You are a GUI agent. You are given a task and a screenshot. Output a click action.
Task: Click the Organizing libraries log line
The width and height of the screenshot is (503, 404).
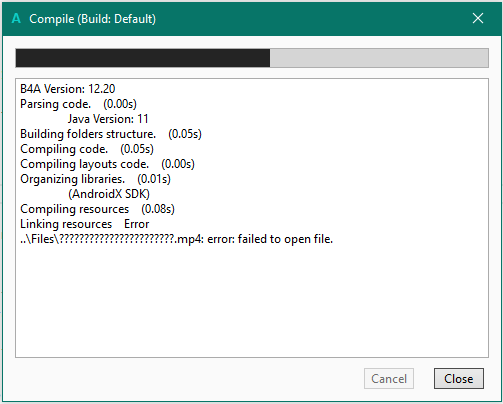(x=95, y=179)
